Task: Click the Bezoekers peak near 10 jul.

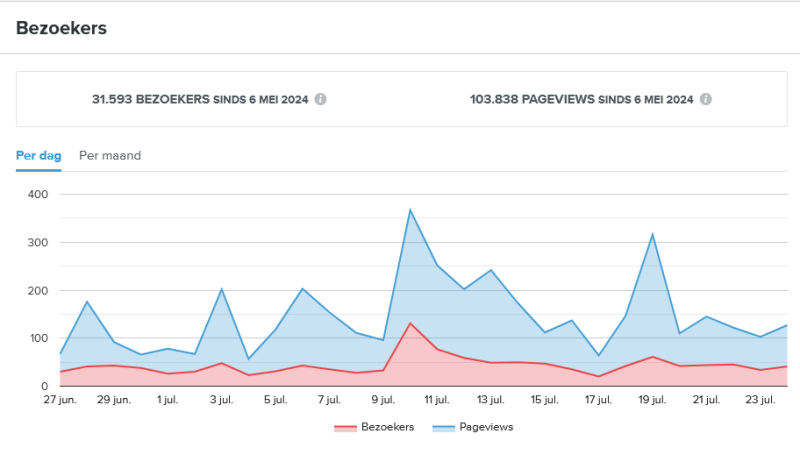Action: pyautogui.click(x=410, y=323)
